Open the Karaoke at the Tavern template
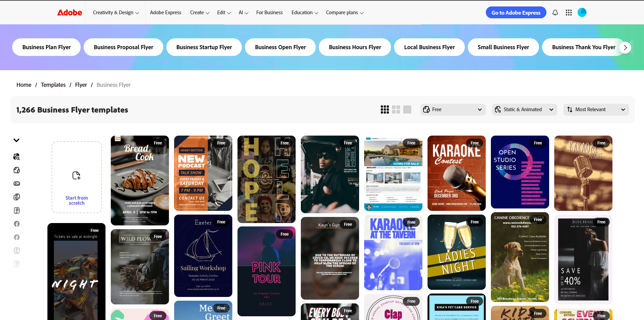644x320 pixels. pos(393,253)
